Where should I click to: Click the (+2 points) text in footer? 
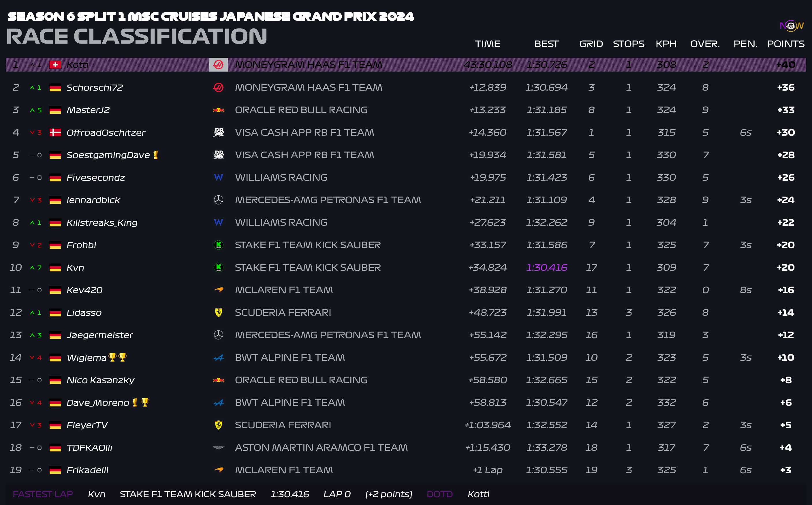pos(389,494)
